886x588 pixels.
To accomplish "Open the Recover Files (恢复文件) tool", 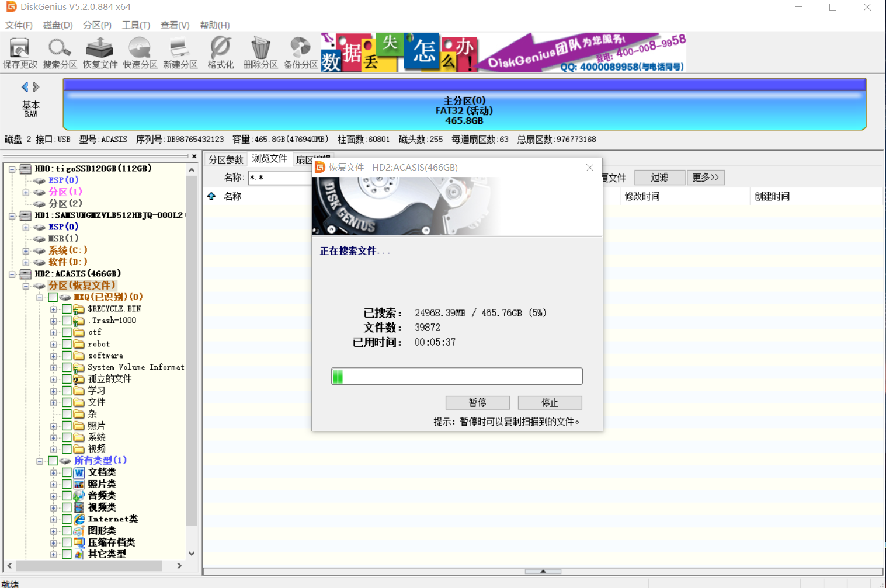I will [x=100, y=53].
